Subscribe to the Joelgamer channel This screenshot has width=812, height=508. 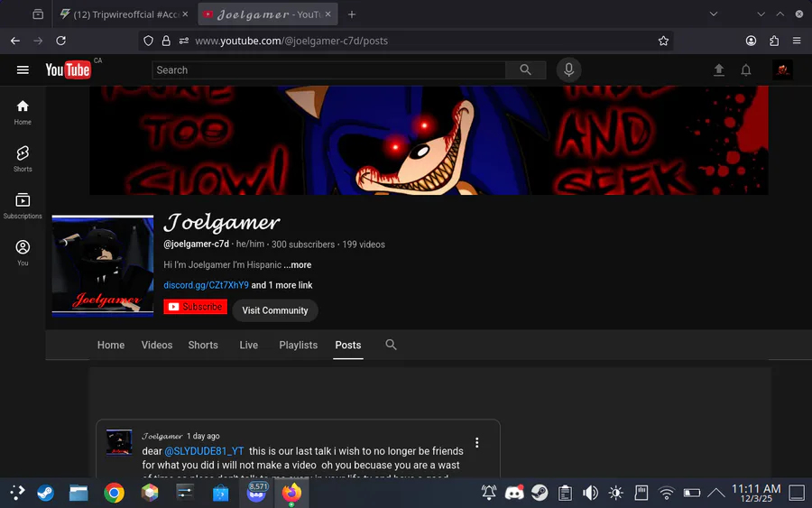coord(195,307)
